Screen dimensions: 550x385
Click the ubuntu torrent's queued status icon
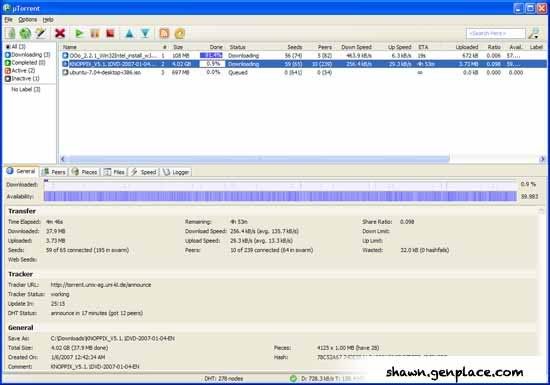tap(65, 72)
